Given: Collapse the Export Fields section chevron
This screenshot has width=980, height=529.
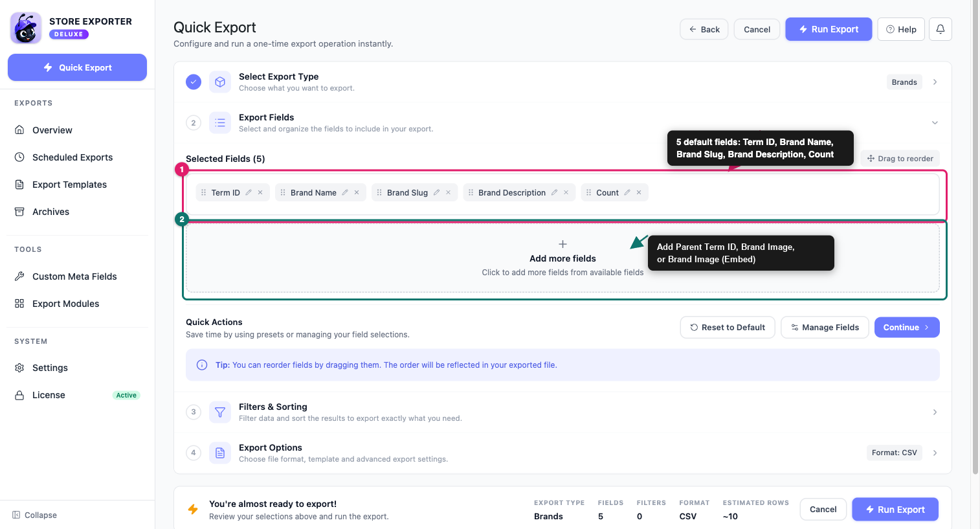Looking at the screenshot, I should click(x=935, y=122).
